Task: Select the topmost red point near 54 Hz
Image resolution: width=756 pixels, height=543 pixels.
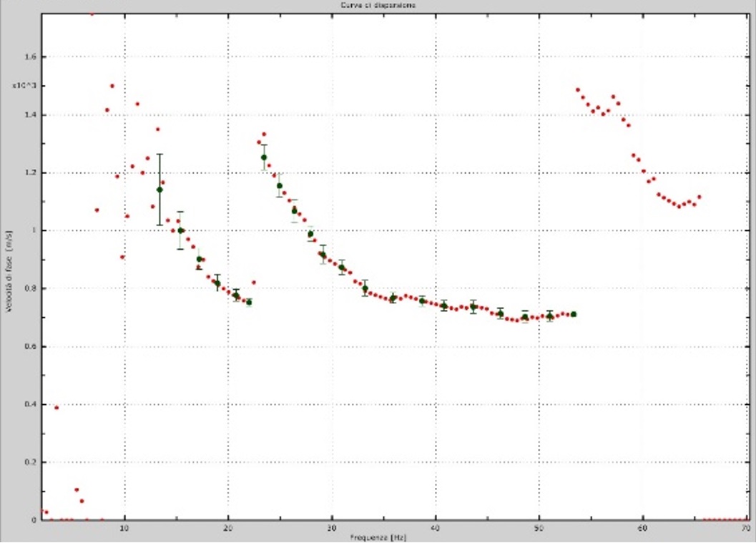Action: point(578,89)
